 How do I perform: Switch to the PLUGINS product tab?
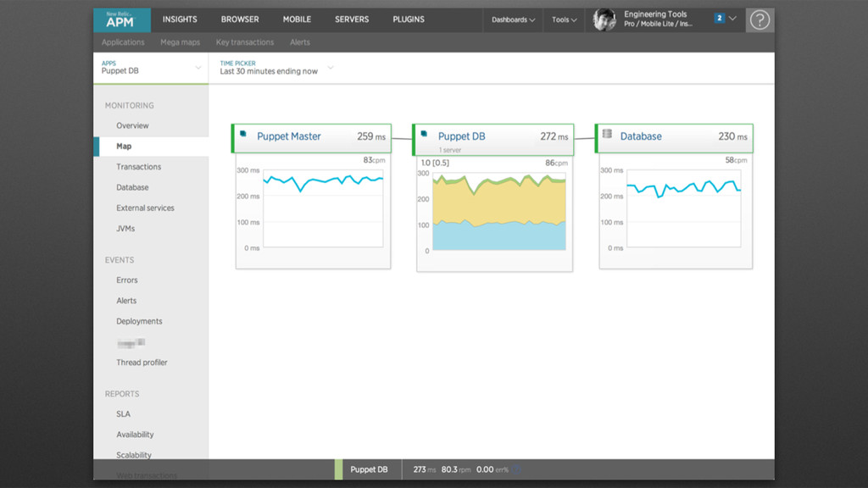pos(409,19)
